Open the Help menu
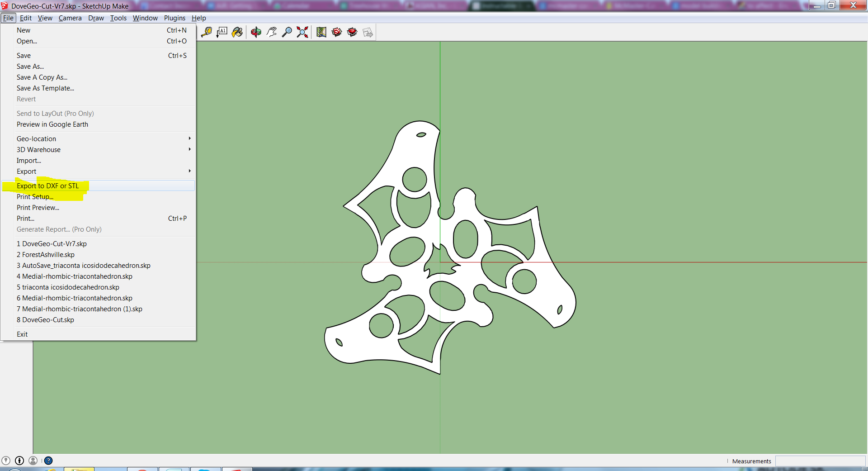Image resolution: width=868 pixels, height=471 pixels. [199, 18]
